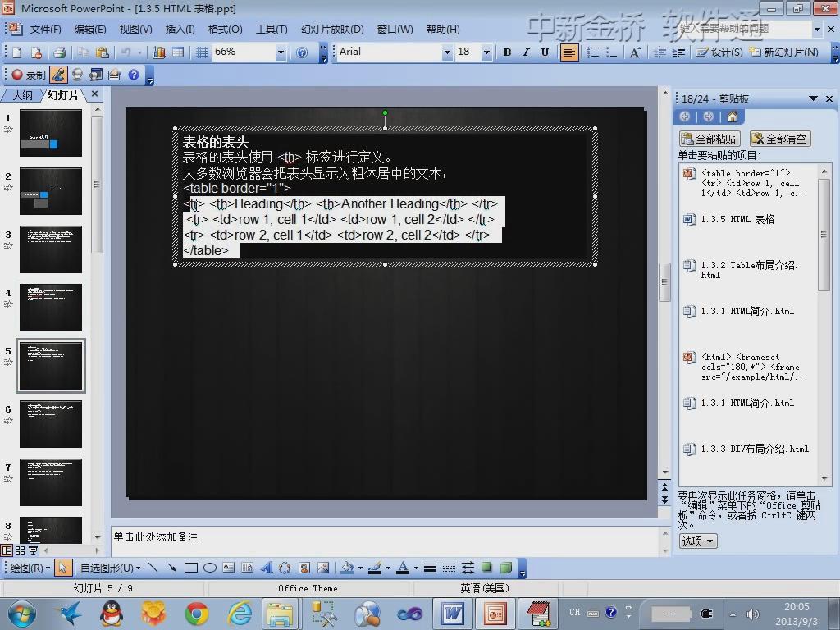This screenshot has width=840, height=630.
Task: Toggle italic formatting
Action: pos(526,52)
